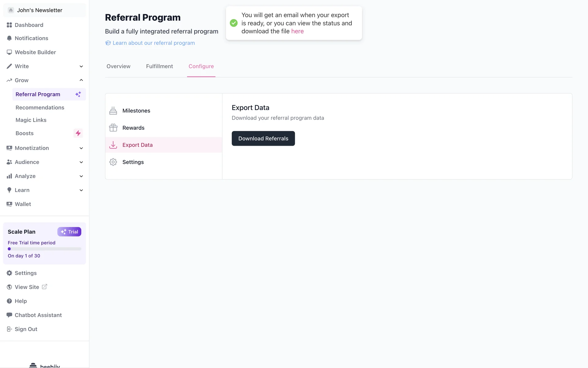Switch to the Overview tab
Viewport: 588px width, 368px height.
(118, 66)
